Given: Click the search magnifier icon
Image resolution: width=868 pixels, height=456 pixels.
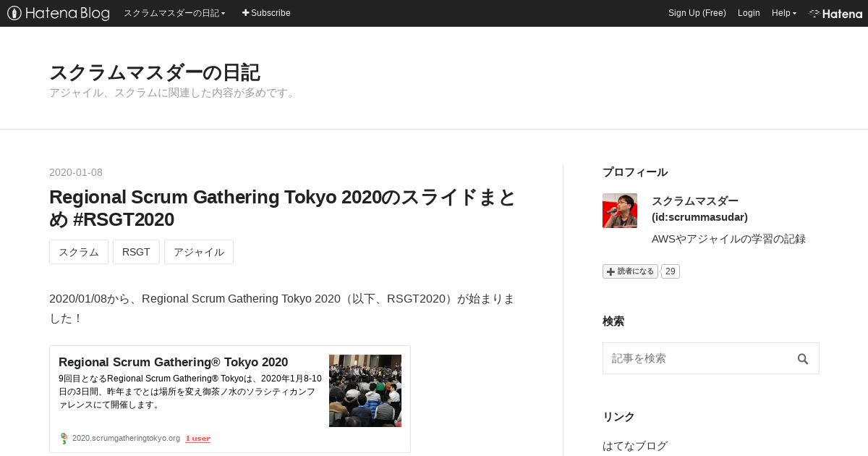Looking at the screenshot, I should point(803,358).
